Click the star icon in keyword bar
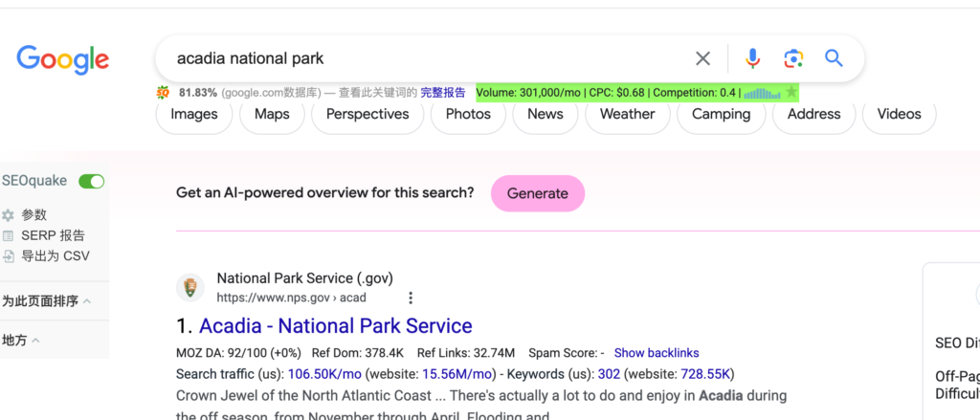Viewport: 980px width, 420px height. 791,93
